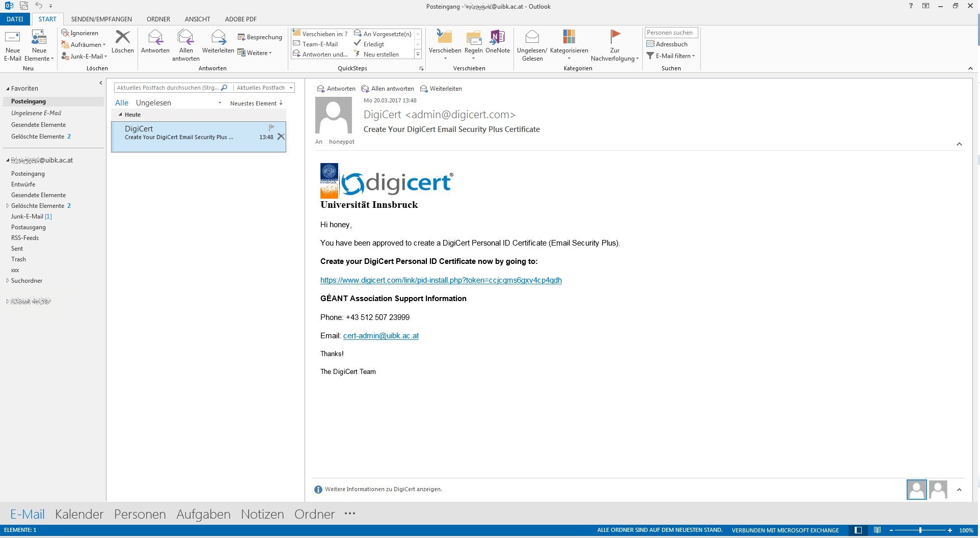The image size is (980, 538).
Task: Open the OneNote icon in ribbon
Action: point(497,38)
